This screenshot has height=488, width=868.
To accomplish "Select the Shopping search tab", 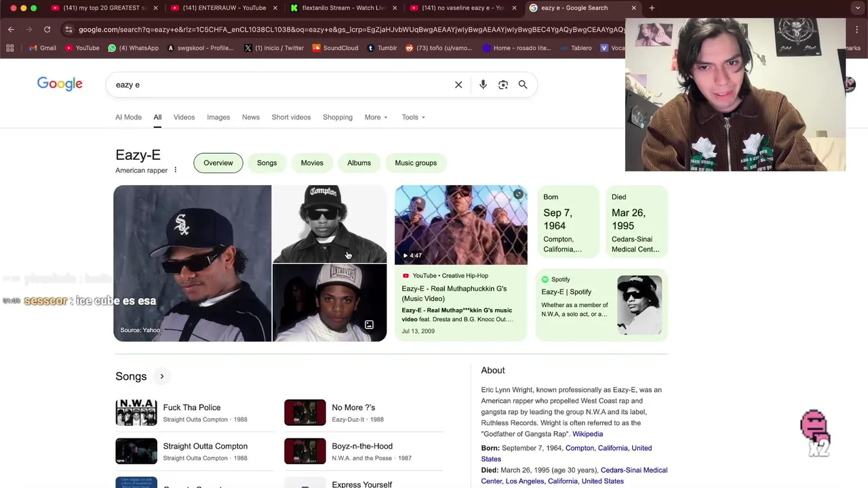I will tap(338, 117).
